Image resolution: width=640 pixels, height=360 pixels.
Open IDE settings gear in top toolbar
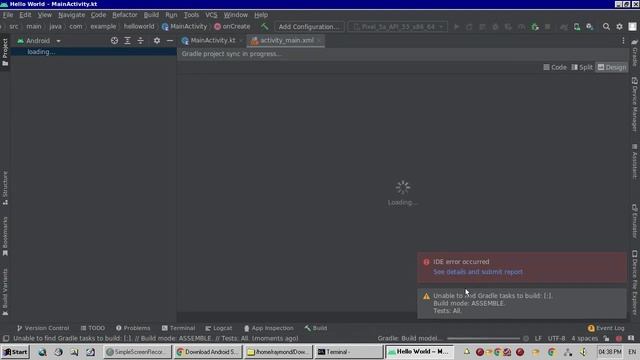619,27
